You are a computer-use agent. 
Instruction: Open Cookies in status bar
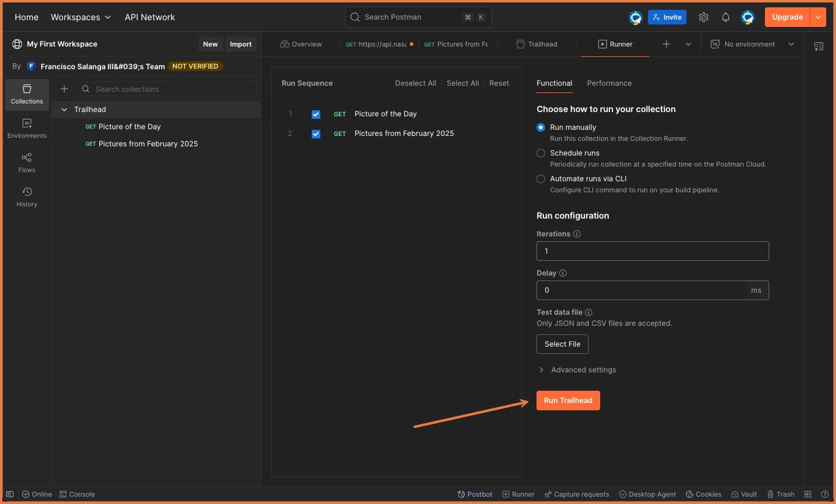pos(704,494)
